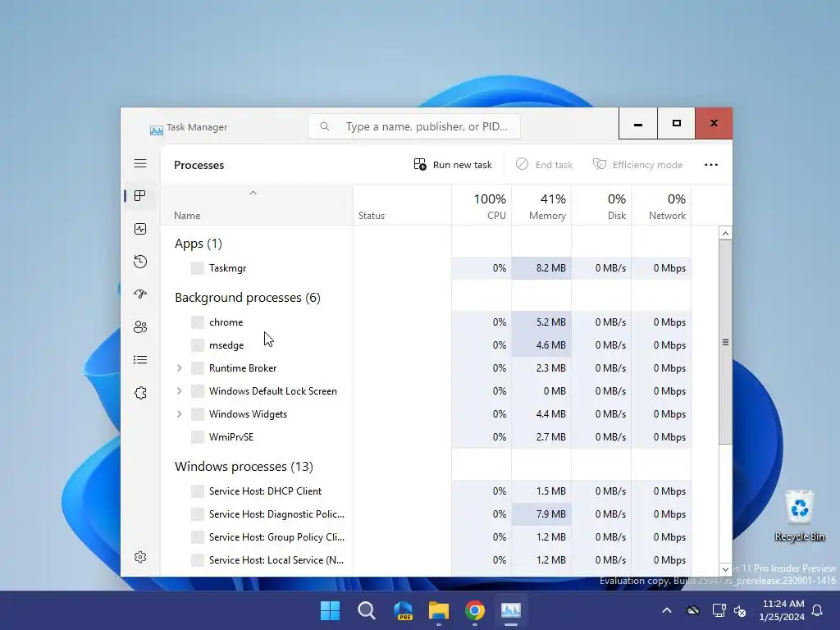The image size is (840, 630).
Task: Open taskbar Search
Action: click(x=367, y=610)
